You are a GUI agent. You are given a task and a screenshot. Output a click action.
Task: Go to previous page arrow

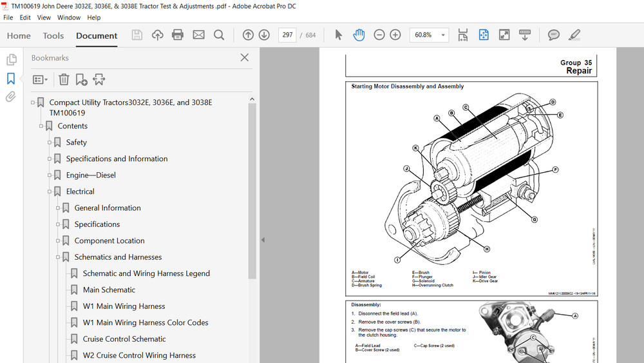pyautogui.click(x=248, y=35)
